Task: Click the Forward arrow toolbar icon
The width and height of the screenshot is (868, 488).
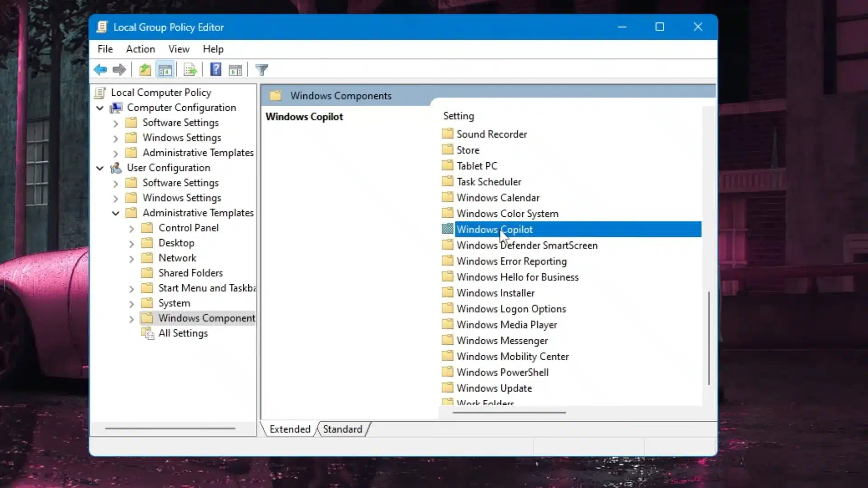Action: [119, 70]
